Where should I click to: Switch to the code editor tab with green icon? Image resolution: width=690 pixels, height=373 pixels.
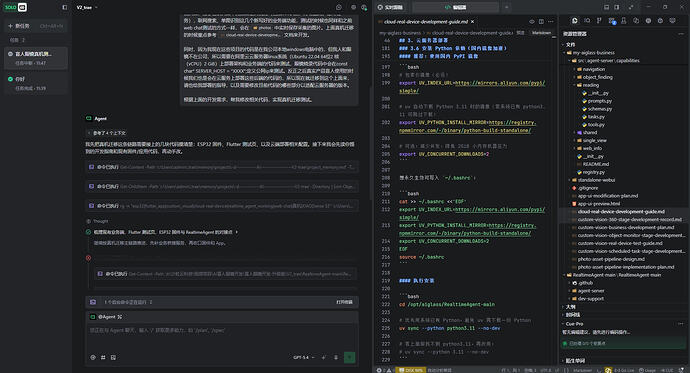(455, 7)
